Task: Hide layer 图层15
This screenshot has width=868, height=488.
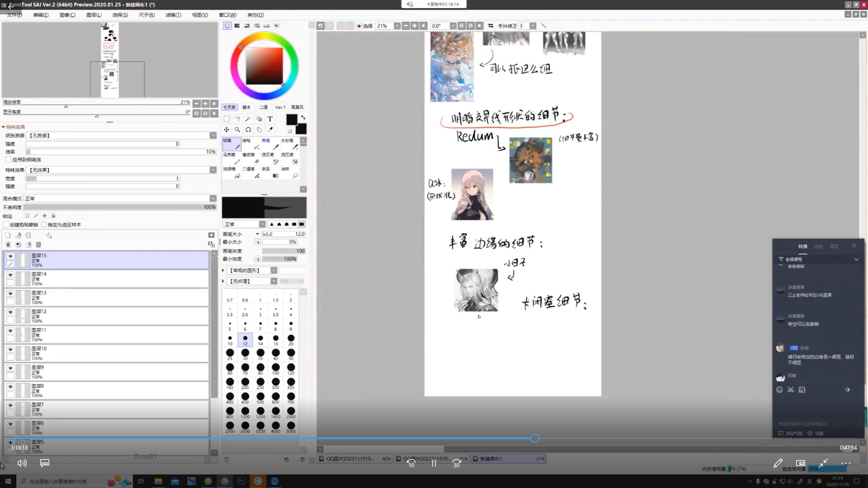Action: (10, 256)
